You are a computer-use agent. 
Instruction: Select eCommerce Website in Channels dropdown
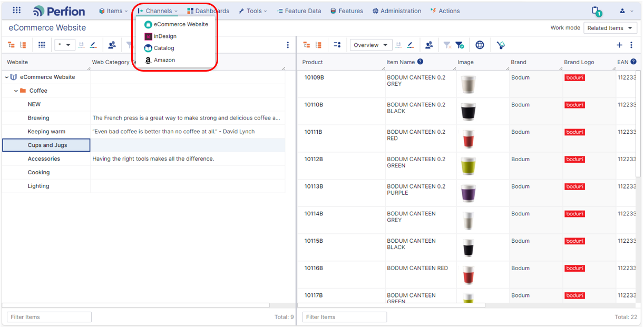tap(176, 24)
